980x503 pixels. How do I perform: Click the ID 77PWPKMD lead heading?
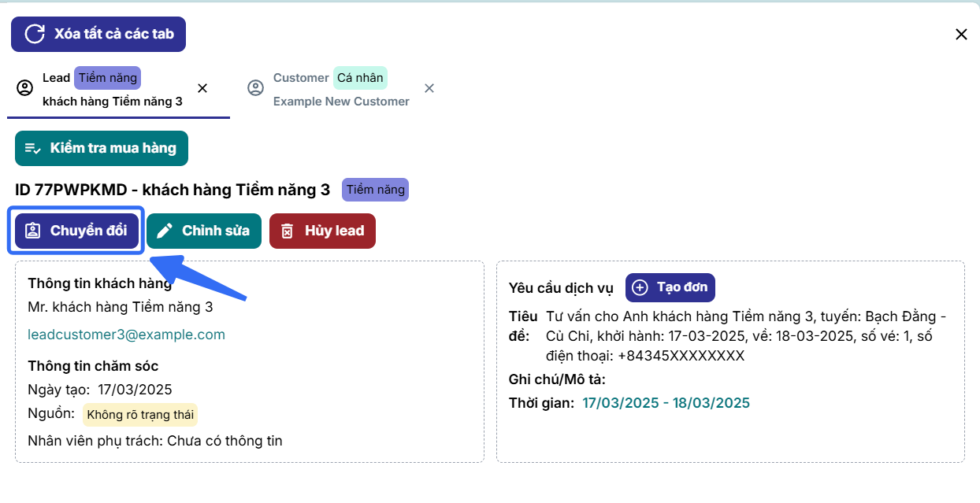[x=173, y=190]
